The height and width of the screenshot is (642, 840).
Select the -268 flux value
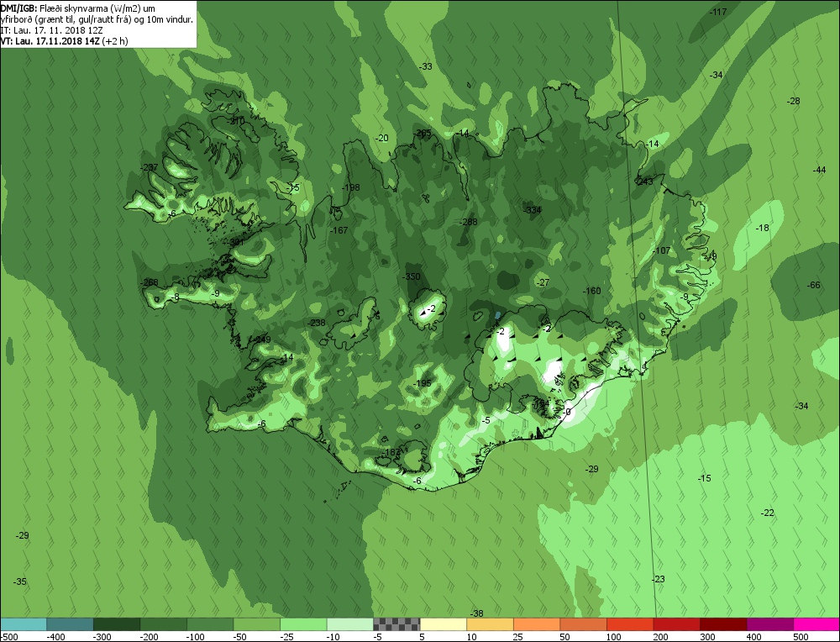[149, 282]
